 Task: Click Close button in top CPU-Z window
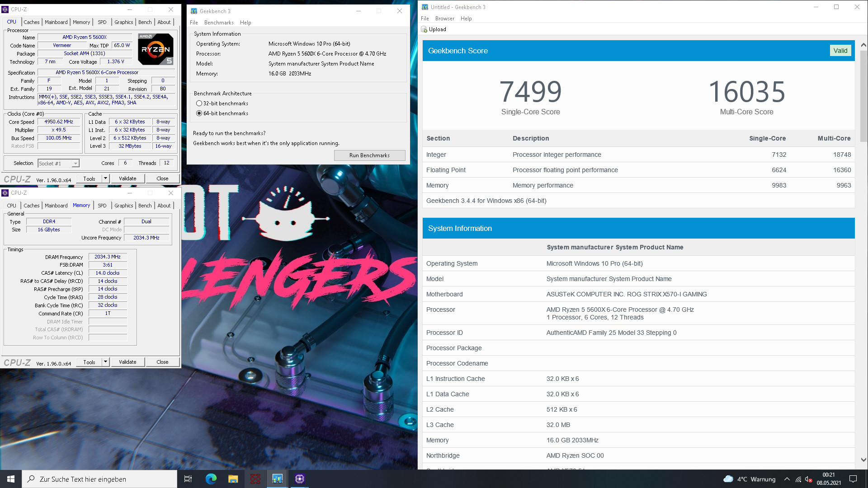click(x=162, y=178)
